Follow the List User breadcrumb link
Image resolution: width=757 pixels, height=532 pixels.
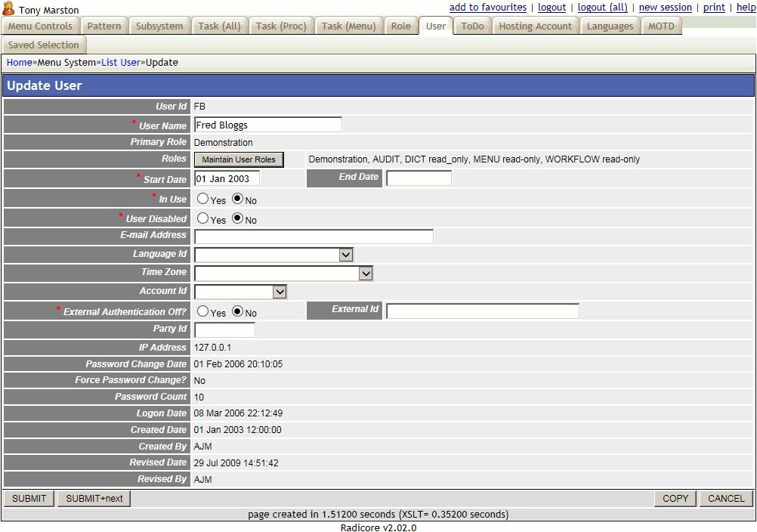coord(120,62)
